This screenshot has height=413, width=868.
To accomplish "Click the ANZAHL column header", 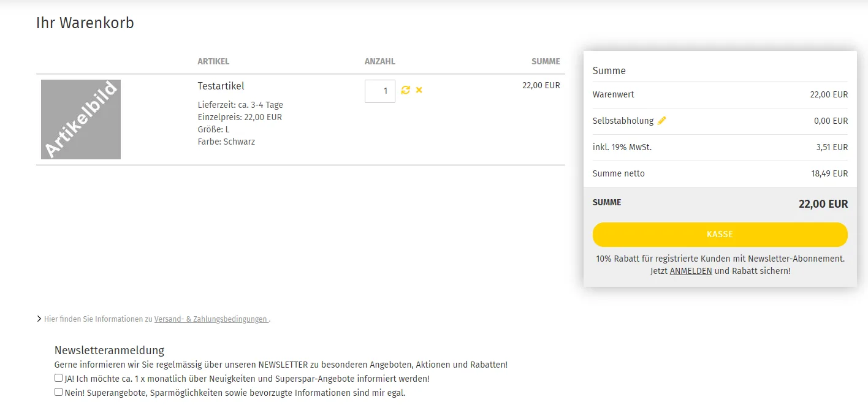I will [x=380, y=61].
